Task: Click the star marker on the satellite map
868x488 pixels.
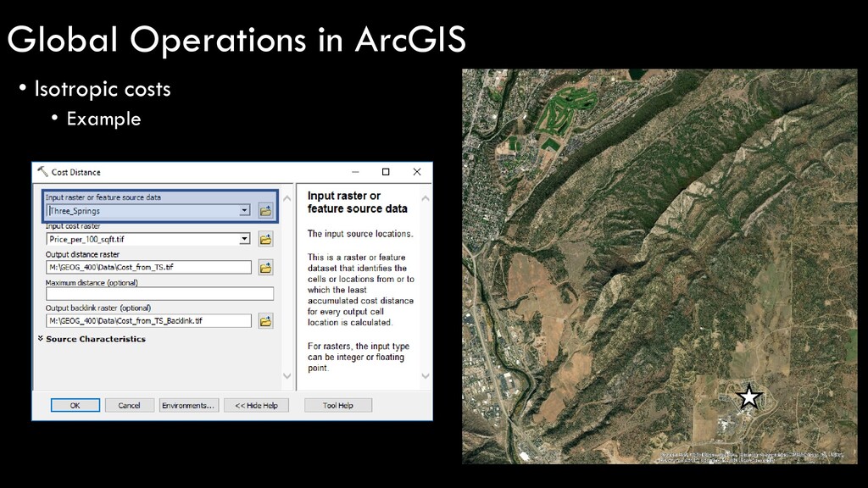Action: [749, 396]
